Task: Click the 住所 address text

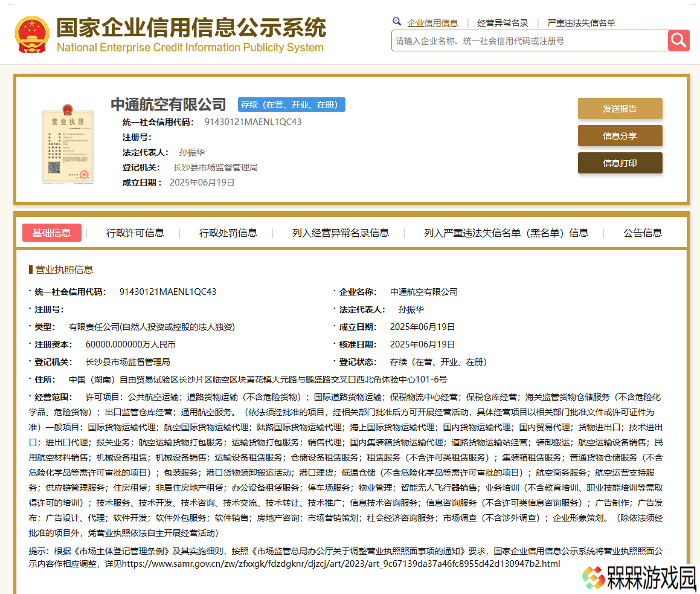Action: (x=257, y=379)
